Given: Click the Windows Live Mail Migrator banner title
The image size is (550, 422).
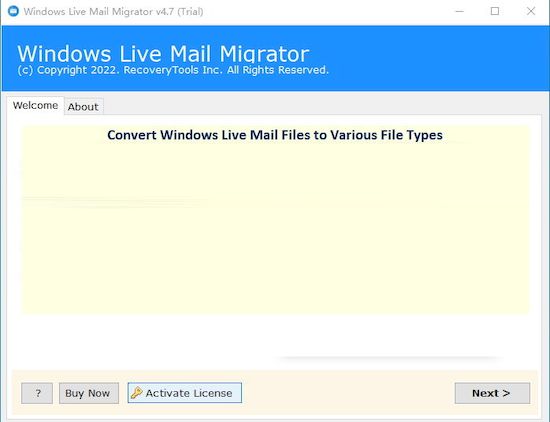Looking at the screenshot, I should click(x=163, y=54).
